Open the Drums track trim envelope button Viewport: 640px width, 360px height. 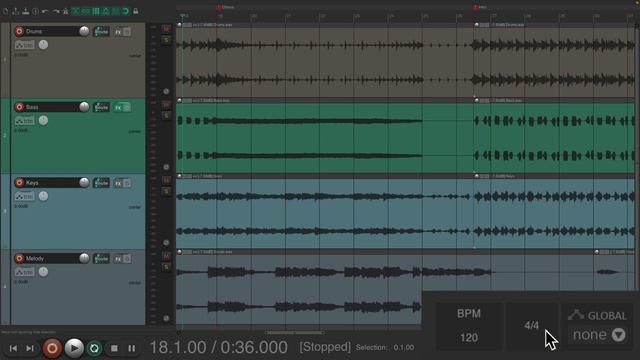[x=24, y=45]
